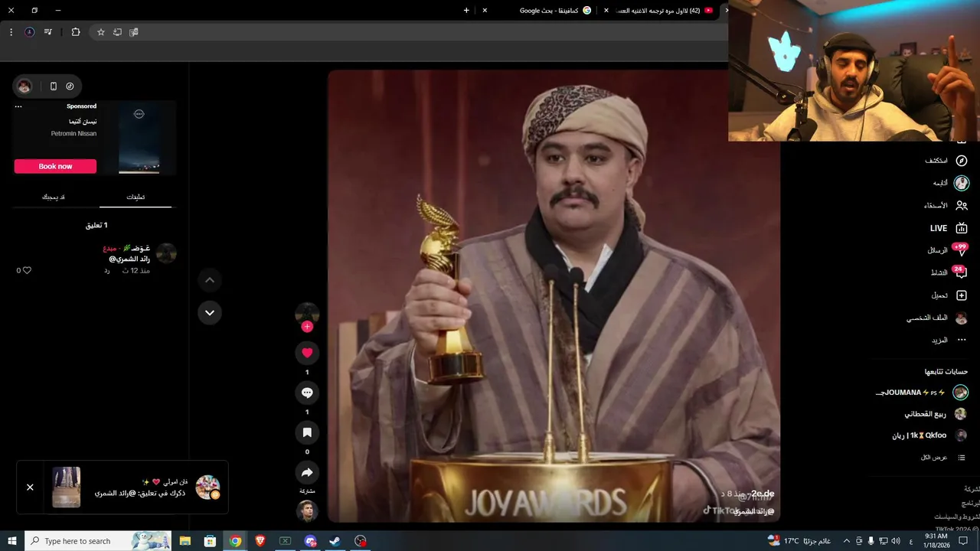The image size is (980, 551).
Task: Open the user avatar at page top-left
Action: pyautogui.click(x=24, y=86)
